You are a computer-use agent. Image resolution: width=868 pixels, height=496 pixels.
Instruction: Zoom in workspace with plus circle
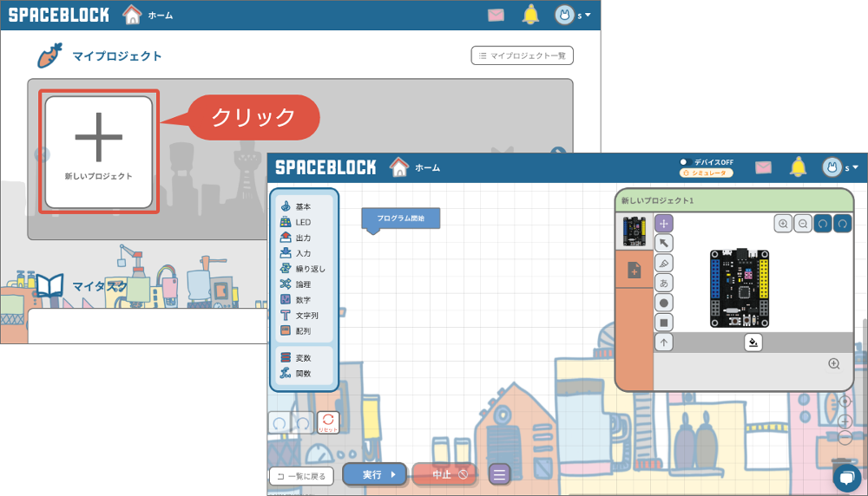pos(845,422)
